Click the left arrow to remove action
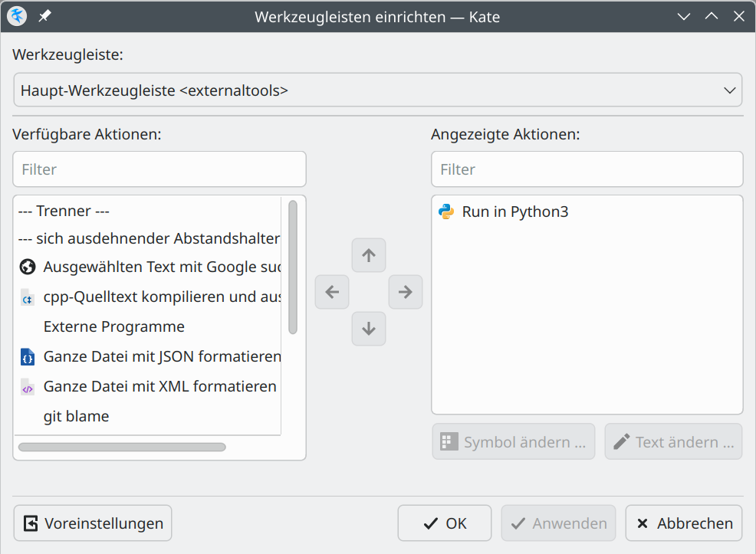The width and height of the screenshot is (756, 554). coord(332,292)
